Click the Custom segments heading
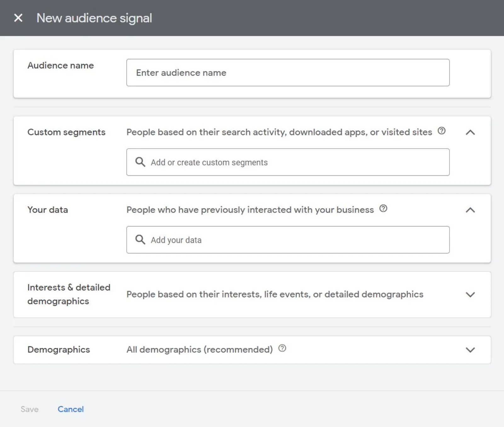Image resolution: width=504 pixels, height=427 pixels. (66, 132)
